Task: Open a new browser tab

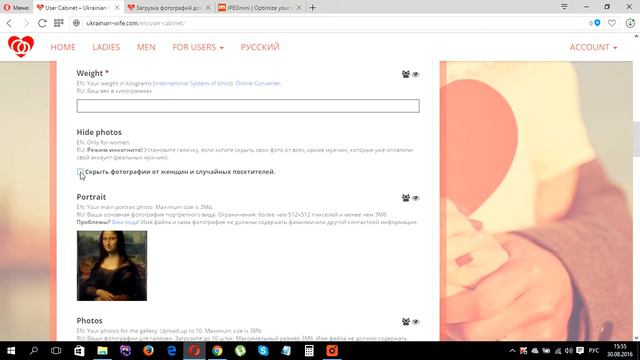Action: pyautogui.click(x=313, y=7)
